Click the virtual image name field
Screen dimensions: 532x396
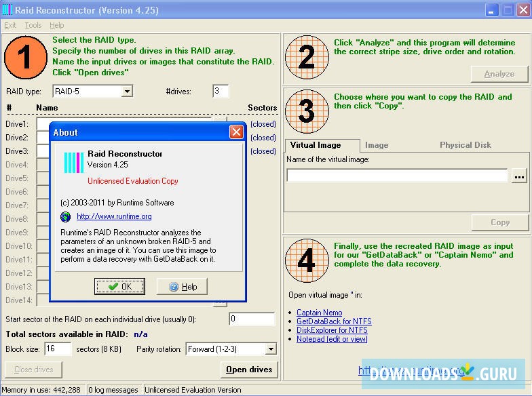click(396, 176)
